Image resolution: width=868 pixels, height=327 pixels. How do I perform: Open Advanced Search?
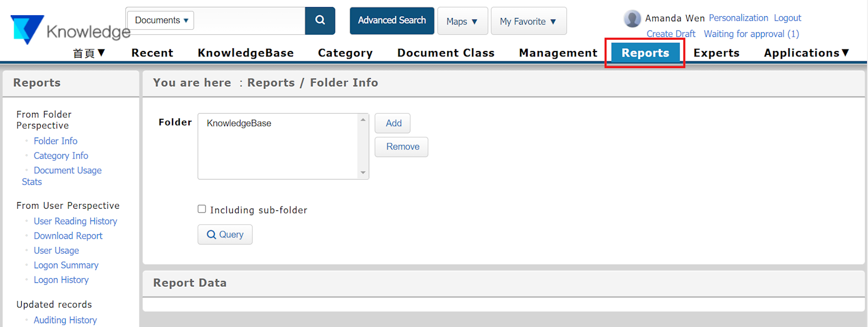[x=391, y=21]
